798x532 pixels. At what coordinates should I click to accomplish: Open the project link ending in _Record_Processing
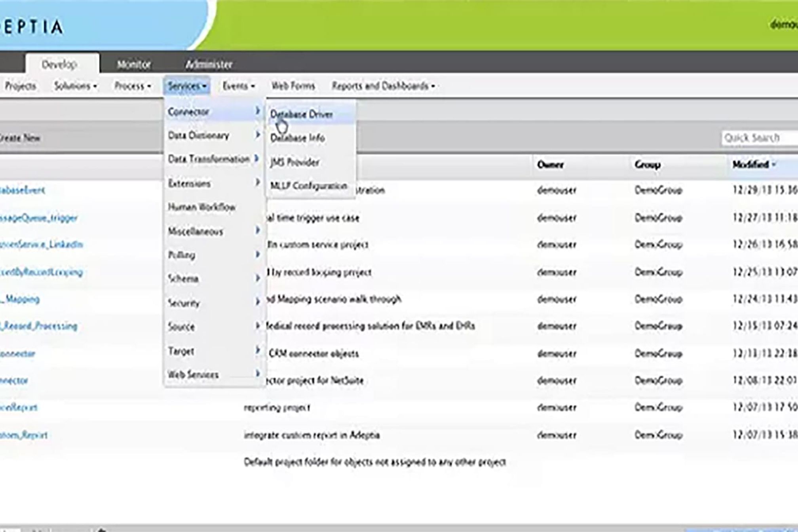[x=39, y=326]
